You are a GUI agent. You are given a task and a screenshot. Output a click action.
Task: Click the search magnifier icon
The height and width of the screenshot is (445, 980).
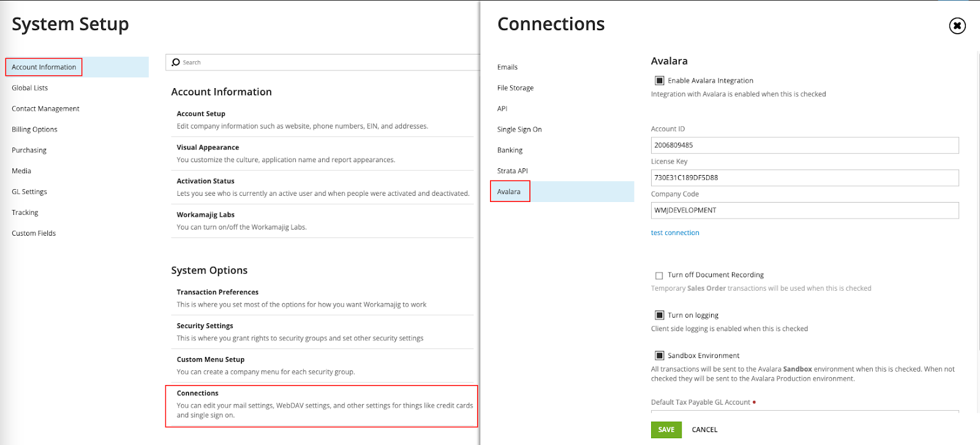coord(176,62)
